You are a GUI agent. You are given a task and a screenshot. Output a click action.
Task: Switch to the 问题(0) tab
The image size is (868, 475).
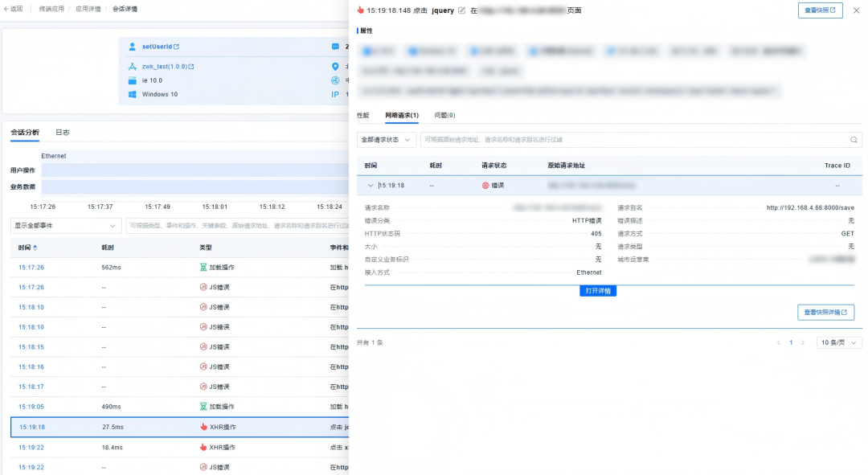444,116
